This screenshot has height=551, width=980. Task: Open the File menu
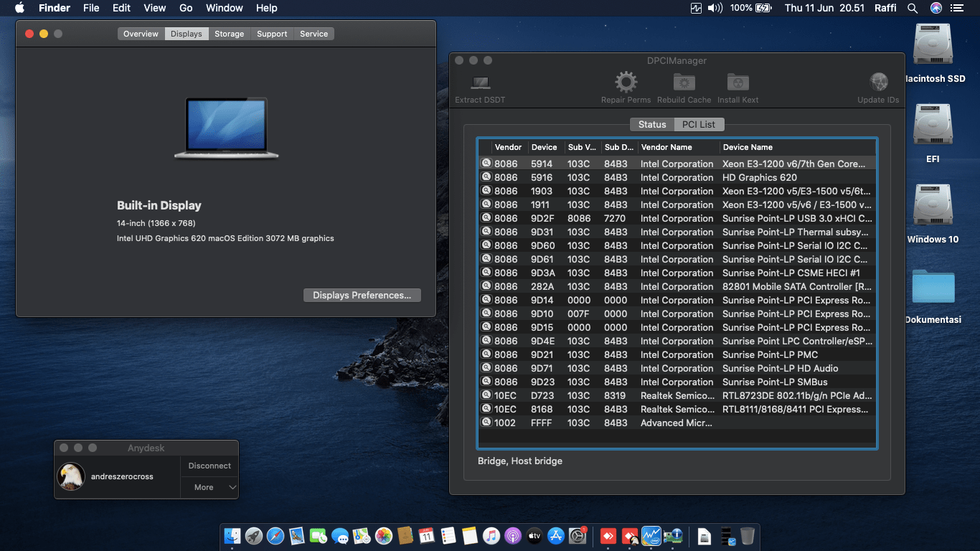pyautogui.click(x=91, y=8)
